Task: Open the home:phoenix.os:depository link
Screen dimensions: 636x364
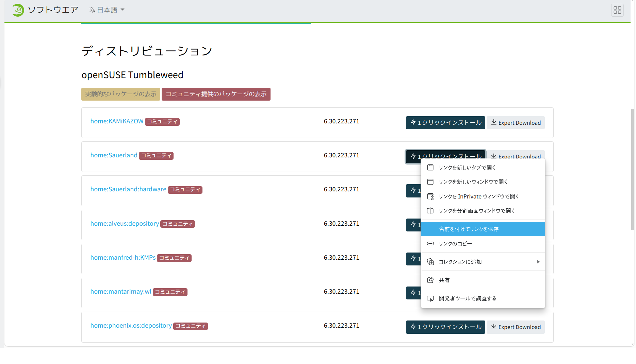Action: click(131, 326)
